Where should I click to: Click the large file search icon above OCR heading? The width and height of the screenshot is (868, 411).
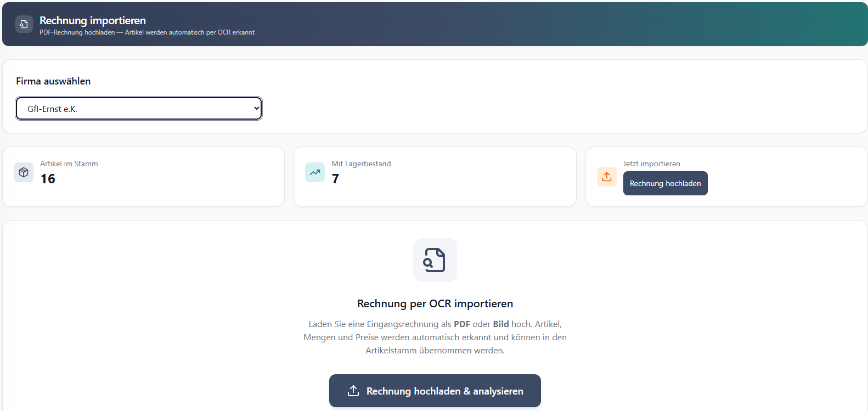(x=435, y=260)
